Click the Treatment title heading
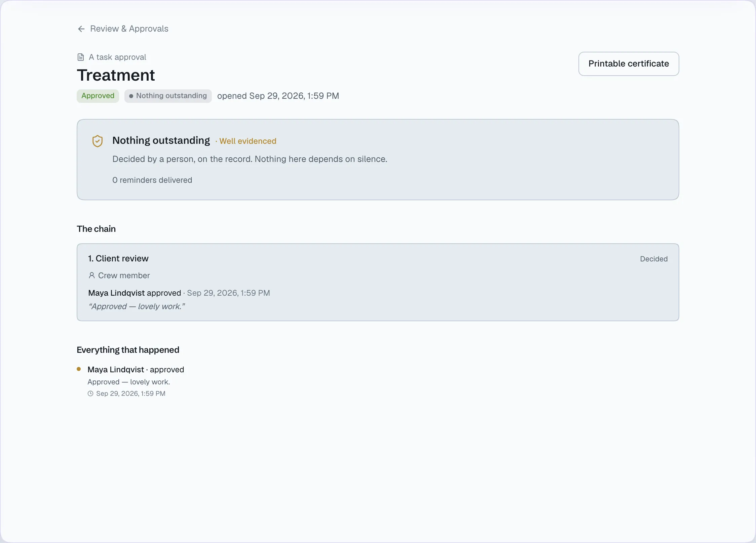This screenshot has width=756, height=543. tap(116, 75)
